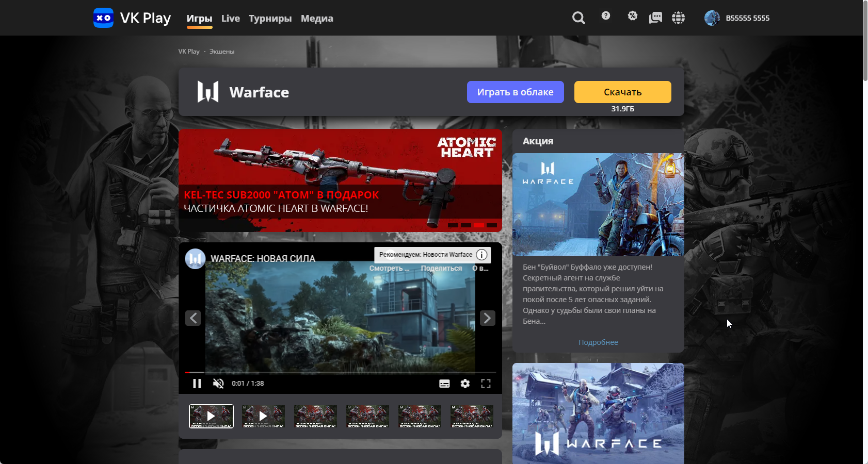Show video info card icon
The width and height of the screenshot is (868, 464).
[x=481, y=255]
